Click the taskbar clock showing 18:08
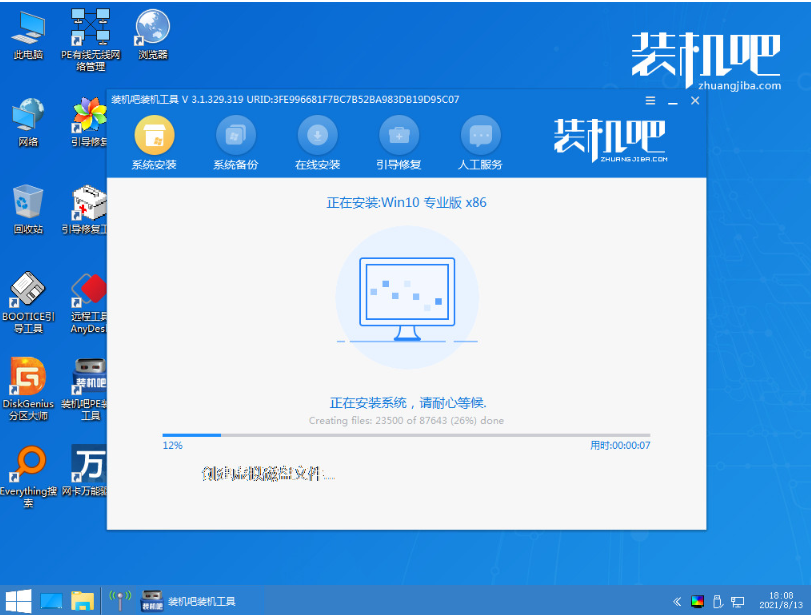Screen dimensions: 811x615 tap(781, 601)
